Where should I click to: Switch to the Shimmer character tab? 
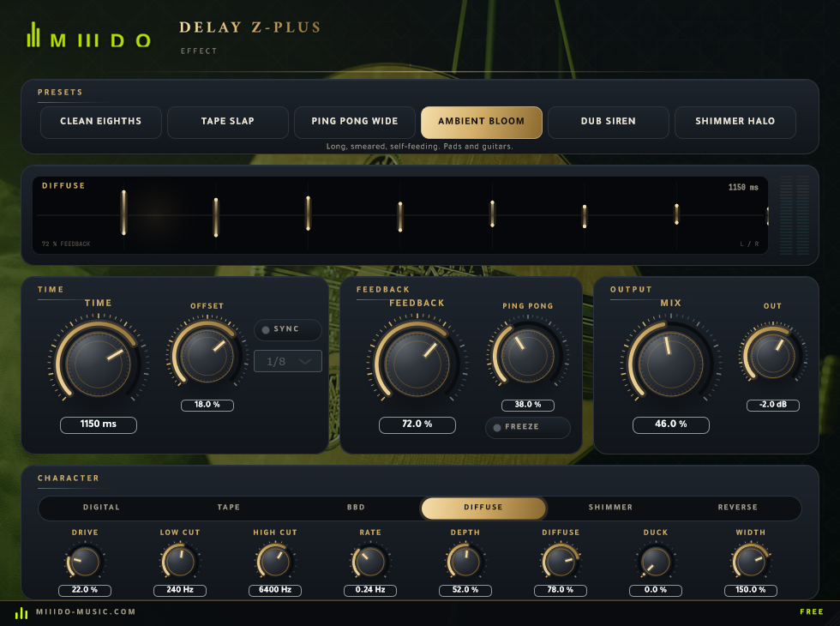610,508
